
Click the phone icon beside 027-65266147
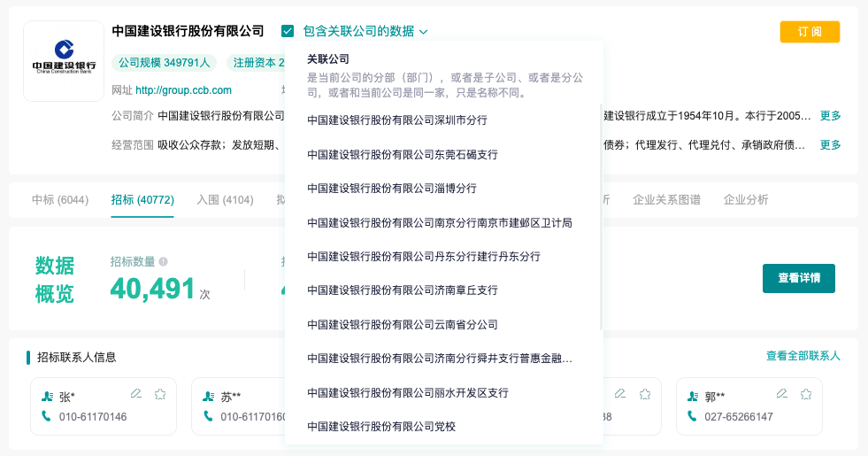point(692,415)
